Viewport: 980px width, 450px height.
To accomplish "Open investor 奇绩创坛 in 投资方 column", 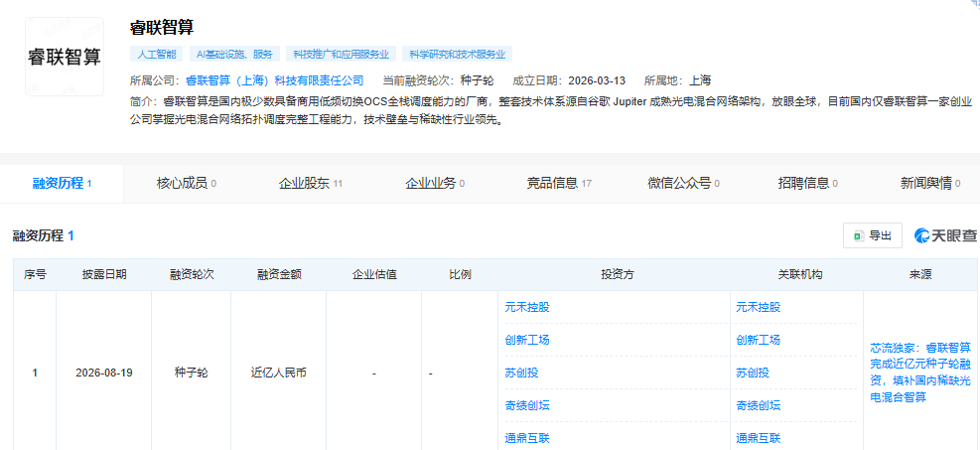I will 527,405.
